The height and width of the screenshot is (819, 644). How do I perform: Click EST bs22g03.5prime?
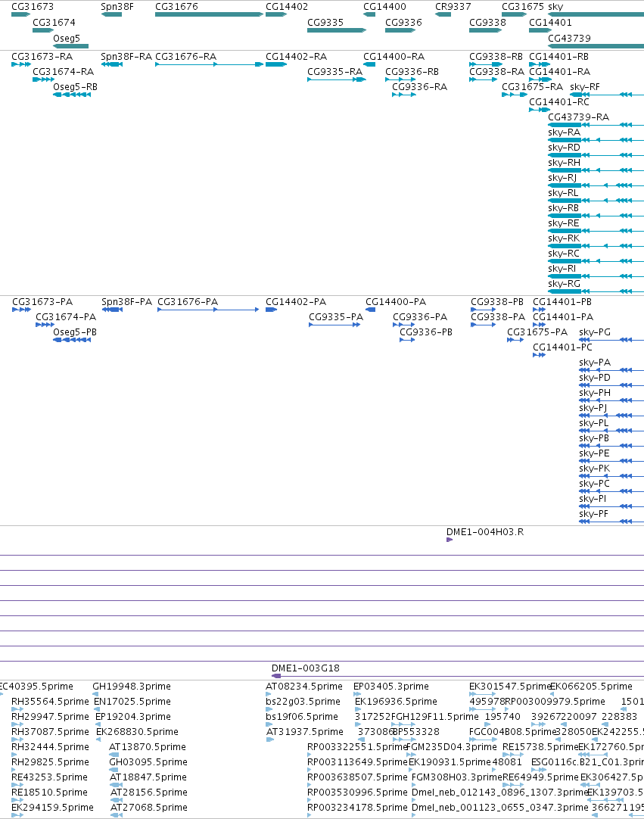pyautogui.click(x=303, y=702)
